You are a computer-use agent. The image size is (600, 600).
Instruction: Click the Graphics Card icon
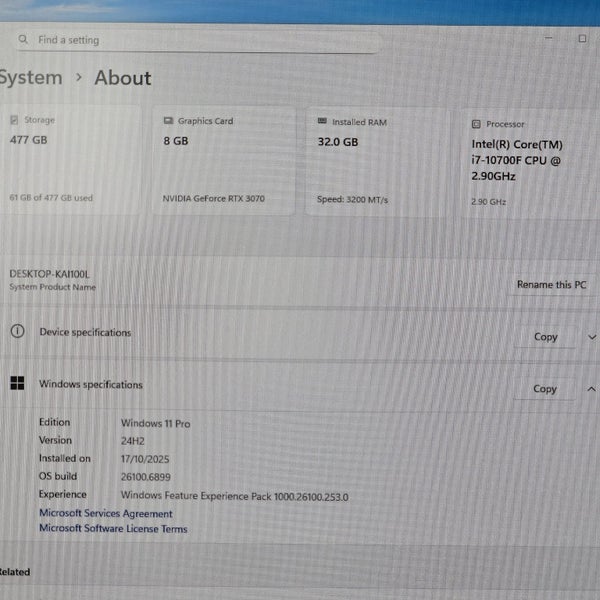(168, 121)
